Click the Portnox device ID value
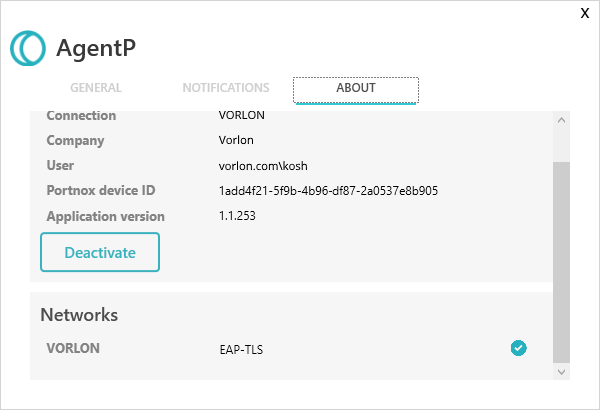The height and width of the screenshot is (410, 600). [328, 190]
